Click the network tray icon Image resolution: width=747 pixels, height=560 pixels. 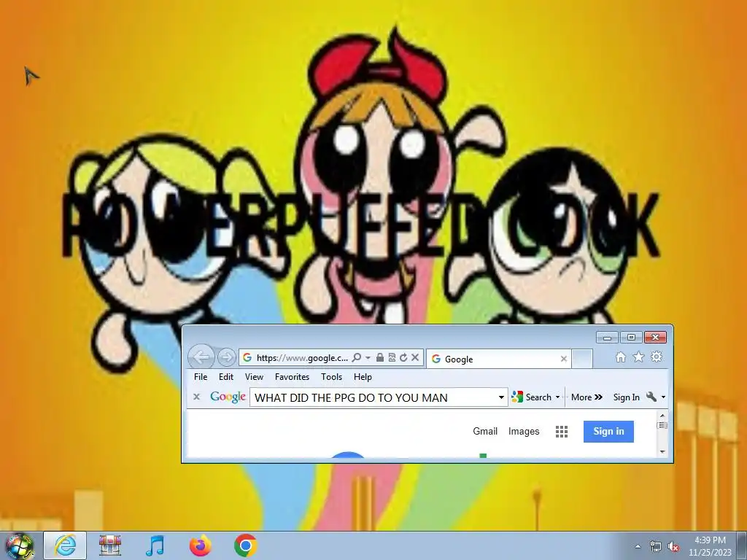click(x=656, y=547)
